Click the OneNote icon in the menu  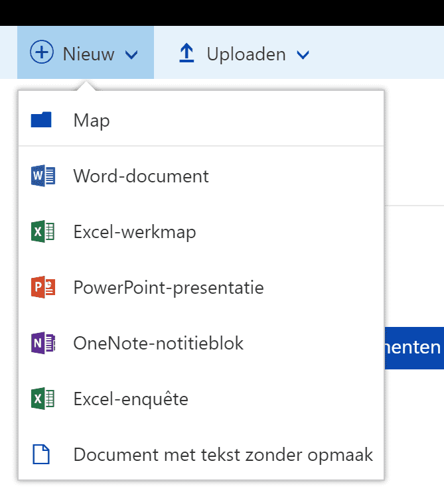43,343
